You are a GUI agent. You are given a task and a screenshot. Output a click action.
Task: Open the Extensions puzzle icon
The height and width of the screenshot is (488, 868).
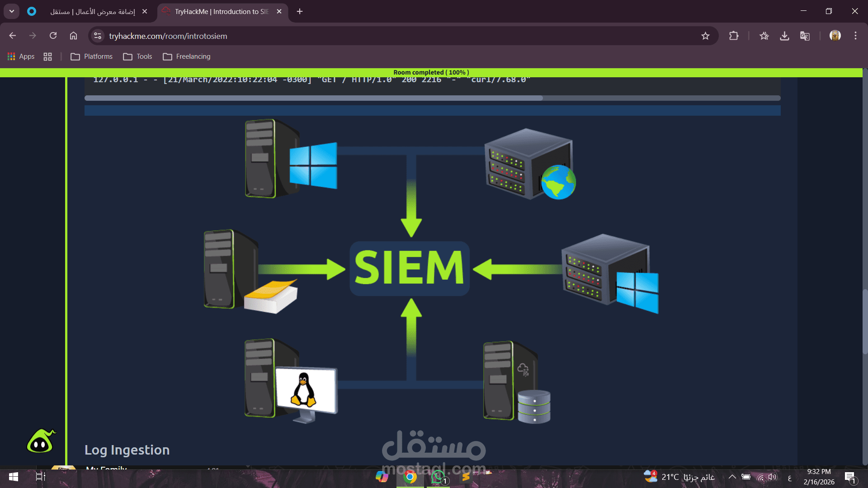click(x=734, y=36)
